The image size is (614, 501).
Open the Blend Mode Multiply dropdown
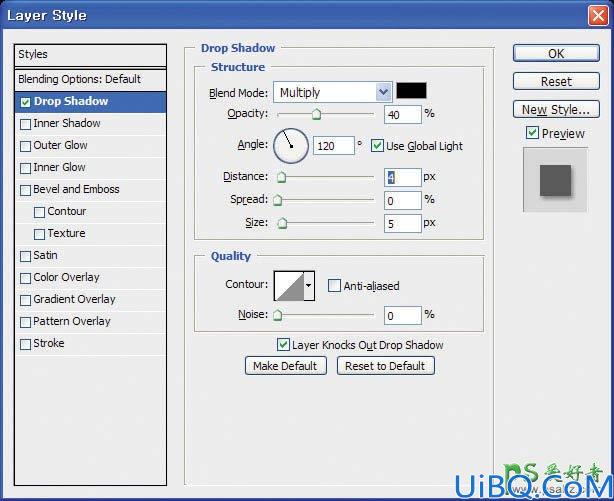pyautogui.click(x=332, y=92)
